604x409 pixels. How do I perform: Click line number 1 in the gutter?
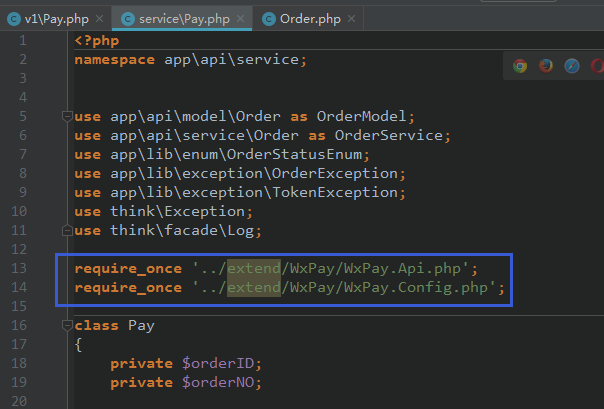23,40
